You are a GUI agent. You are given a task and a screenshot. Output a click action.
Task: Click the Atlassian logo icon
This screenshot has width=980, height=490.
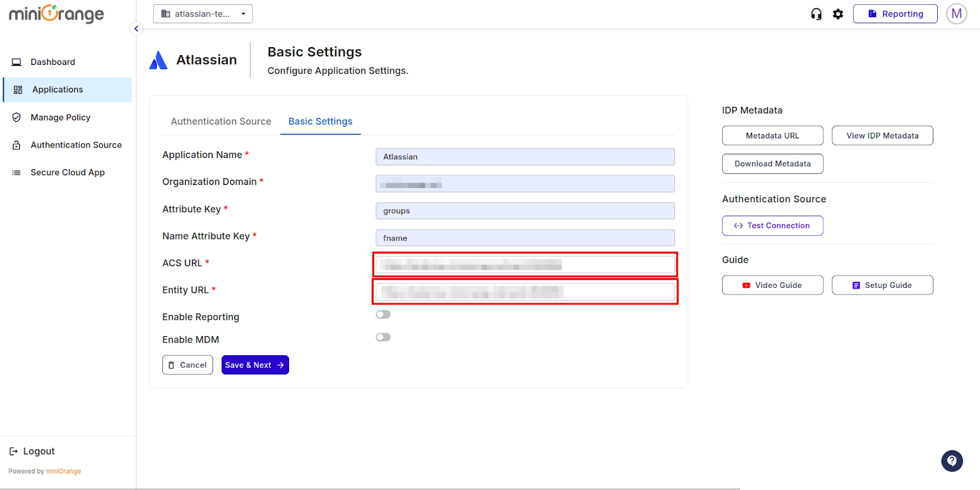(159, 60)
